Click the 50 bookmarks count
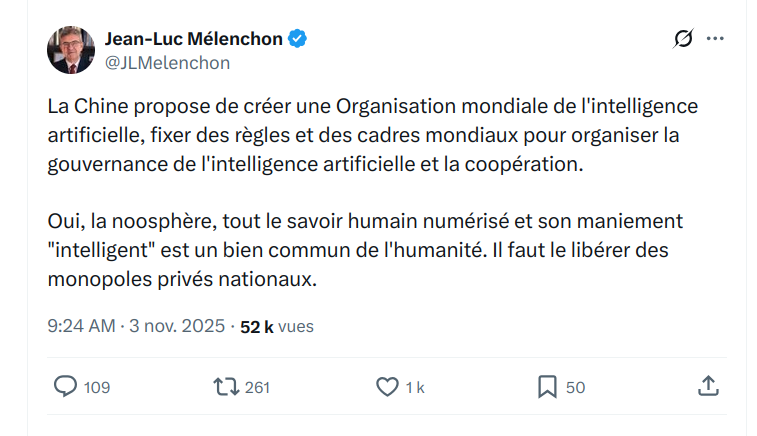The image size is (757, 436). point(575,388)
